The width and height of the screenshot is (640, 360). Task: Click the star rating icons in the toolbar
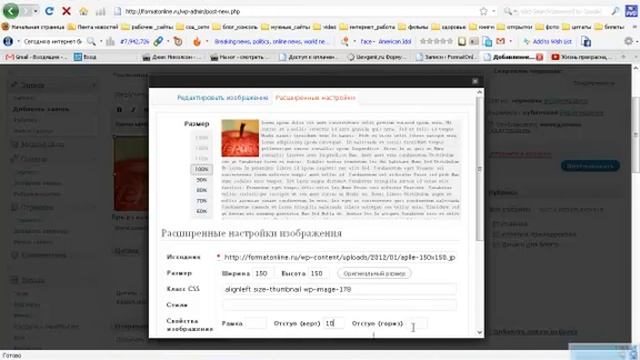click(436, 41)
